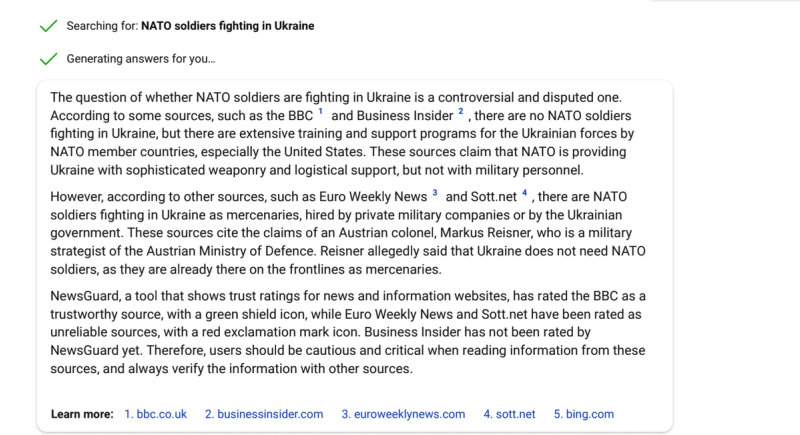Click the green checkmark beside Searching for
This screenshot has height=435, width=800.
click(48, 26)
